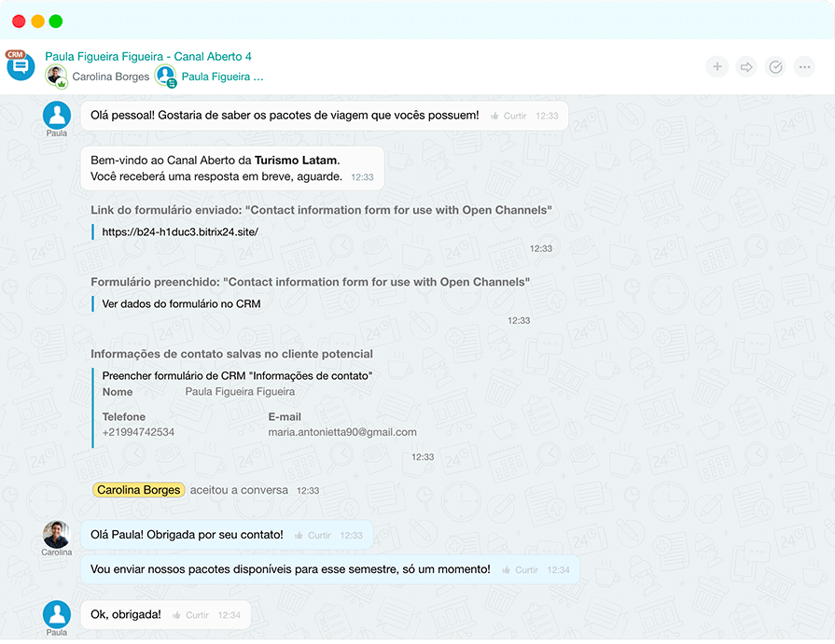Click the yellow 'Carolina Borges' acceptance tag

coord(138,489)
